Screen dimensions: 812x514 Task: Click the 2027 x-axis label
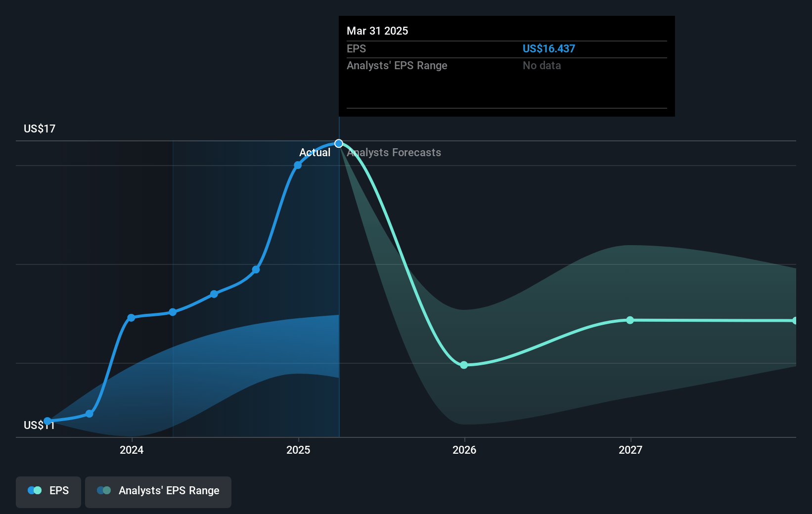631,450
